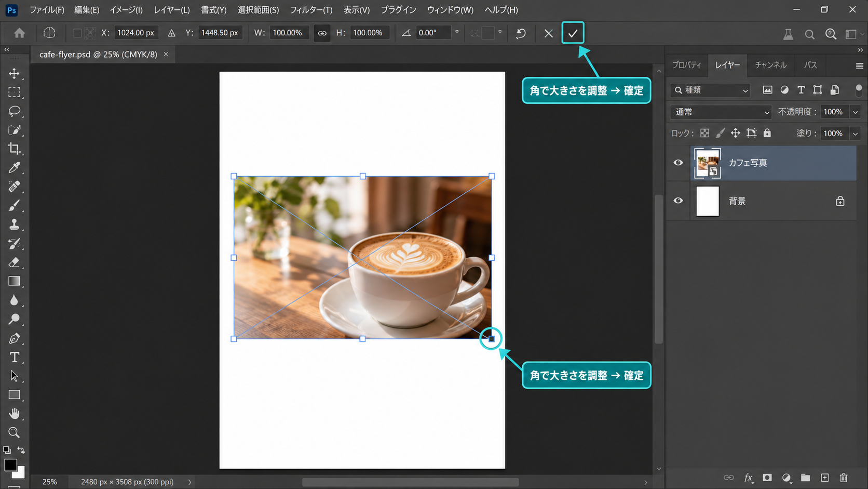868x489 pixels.
Task: Select the Brush tool
Action: 14,206
